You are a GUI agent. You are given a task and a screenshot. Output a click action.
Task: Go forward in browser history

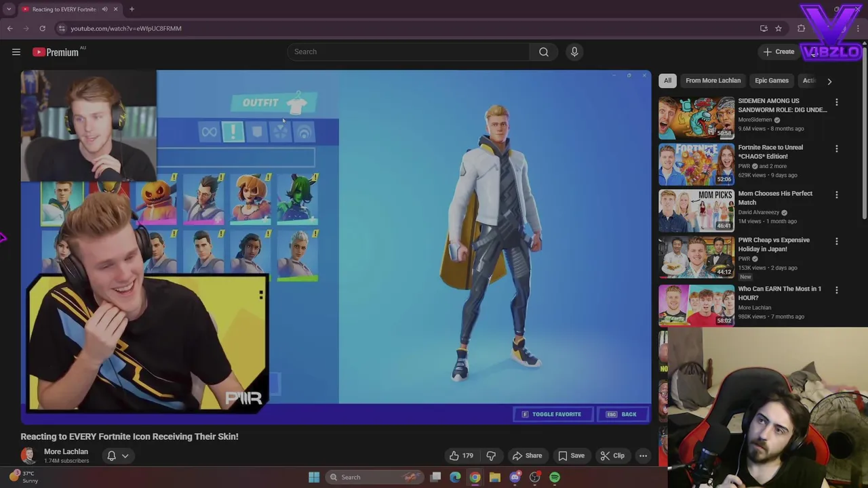26,28
